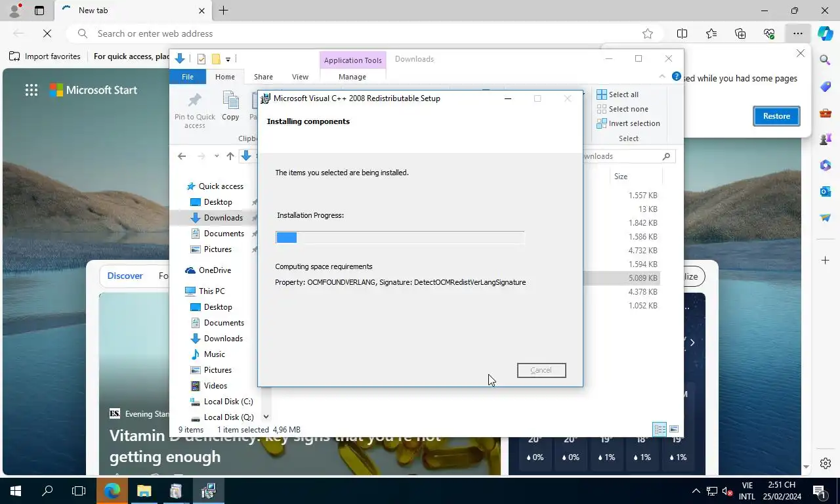The width and height of the screenshot is (840, 504).
Task: Go up one folder in Explorer
Action: pyautogui.click(x=230, y=156)
